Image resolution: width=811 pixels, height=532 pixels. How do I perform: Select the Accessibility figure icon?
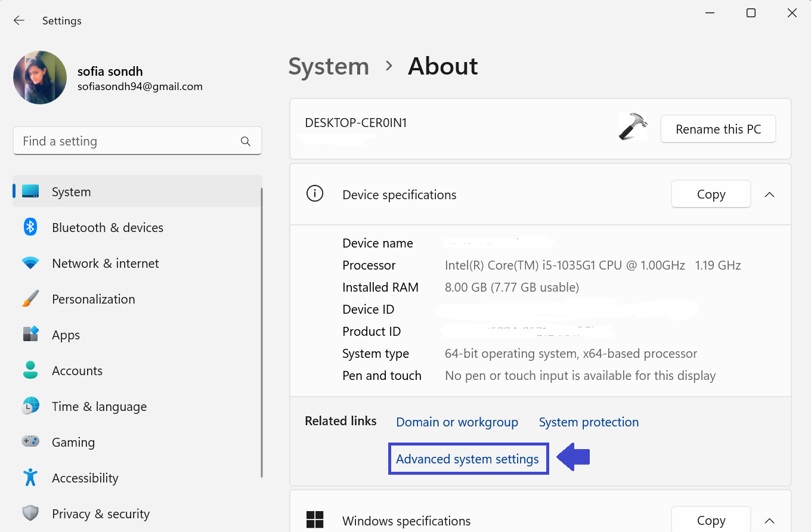point(30,478)
